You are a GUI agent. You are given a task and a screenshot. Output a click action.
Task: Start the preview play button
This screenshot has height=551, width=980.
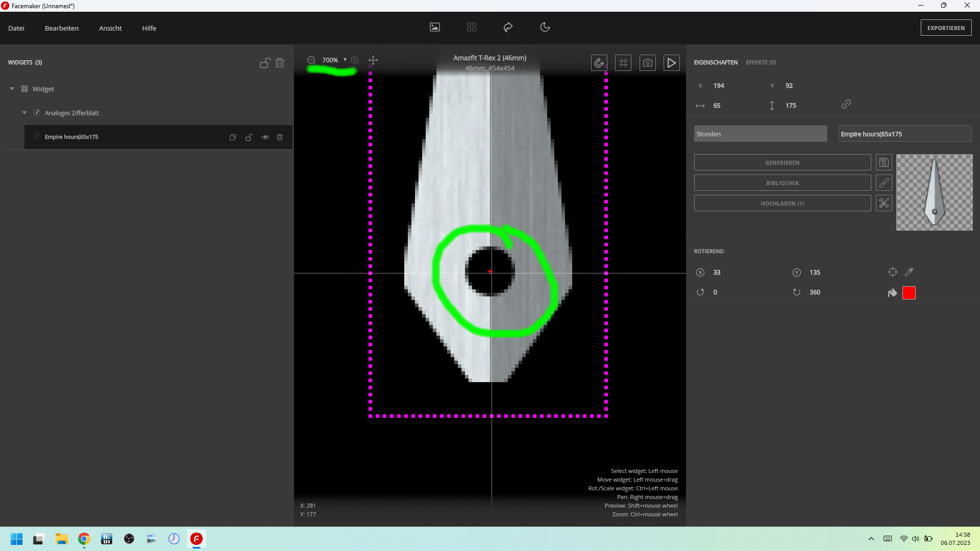[672, 63]
